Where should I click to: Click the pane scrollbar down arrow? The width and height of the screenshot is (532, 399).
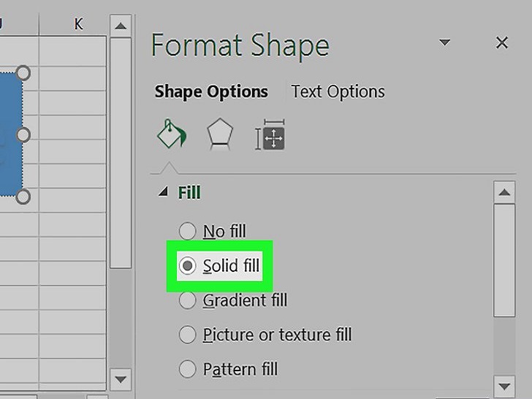tap(504, 386)
